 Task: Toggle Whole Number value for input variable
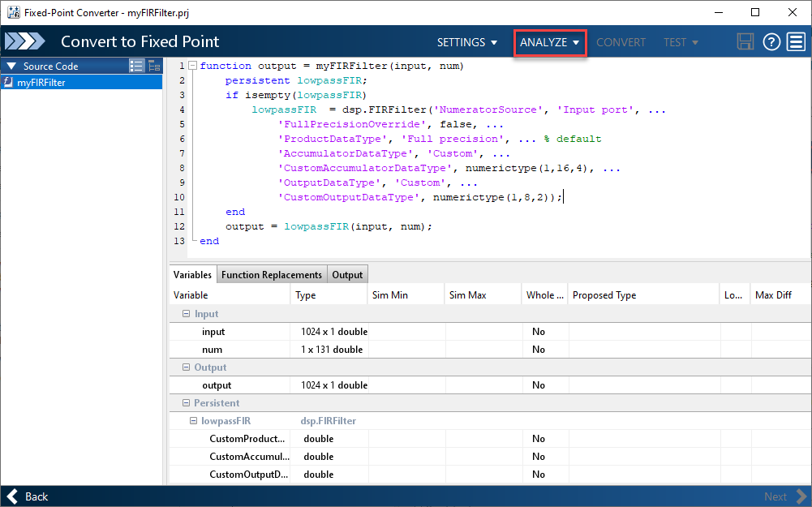click(x=539, y=332)
